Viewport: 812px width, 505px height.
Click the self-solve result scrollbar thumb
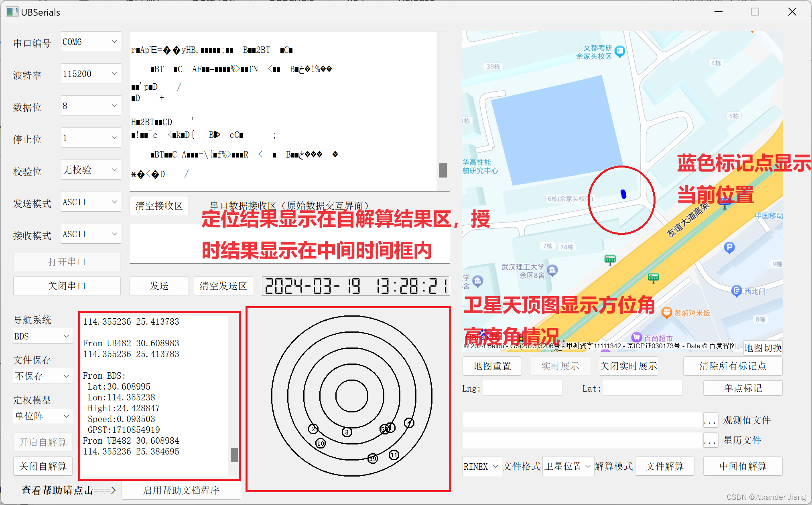pos(235,455)
